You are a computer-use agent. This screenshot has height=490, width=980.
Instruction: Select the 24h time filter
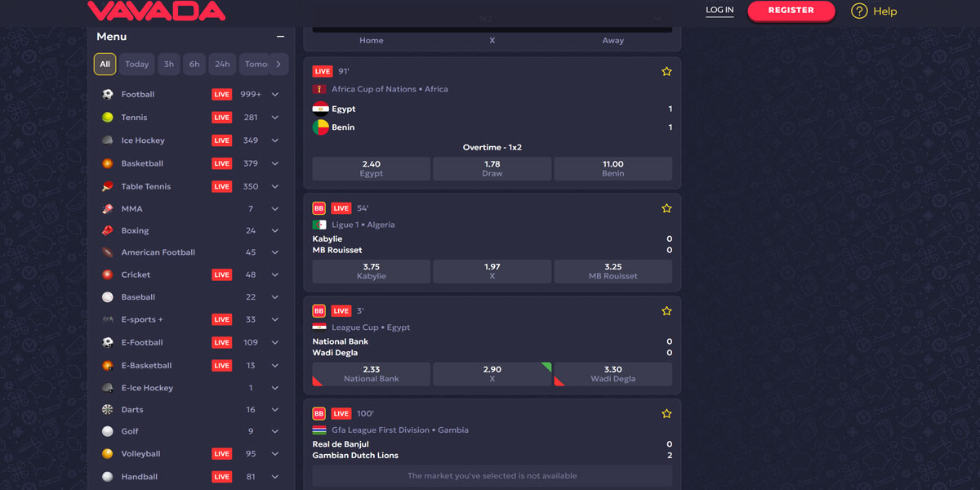(221, 64)
